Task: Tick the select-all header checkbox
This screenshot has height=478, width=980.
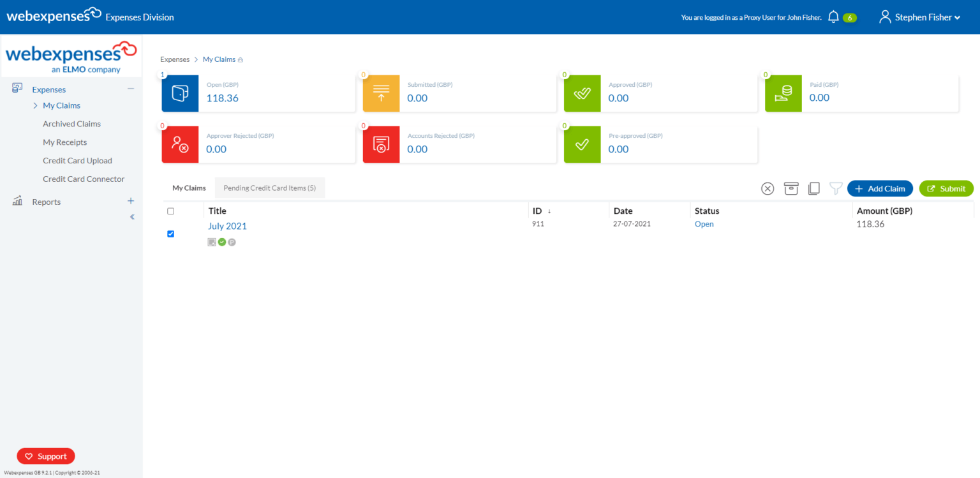Action: pyautogui.click(x=170, y=211)
